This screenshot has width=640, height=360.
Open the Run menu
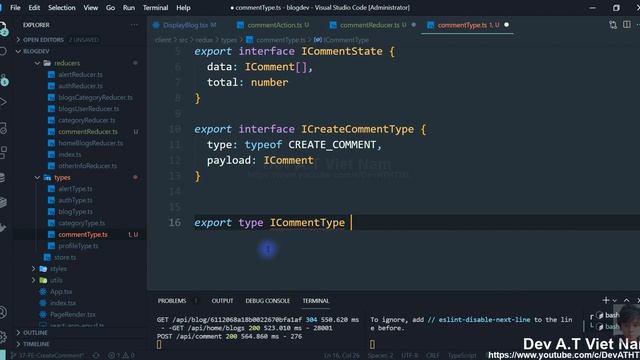click(x=129, y=8)
